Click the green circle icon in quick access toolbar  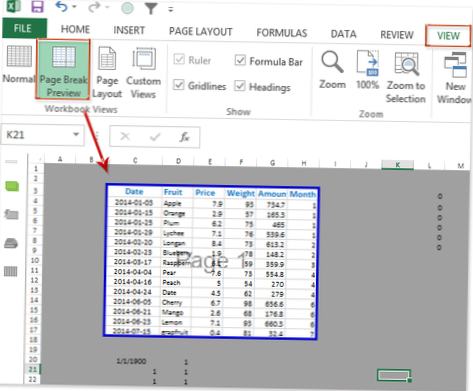click(127, 8)
